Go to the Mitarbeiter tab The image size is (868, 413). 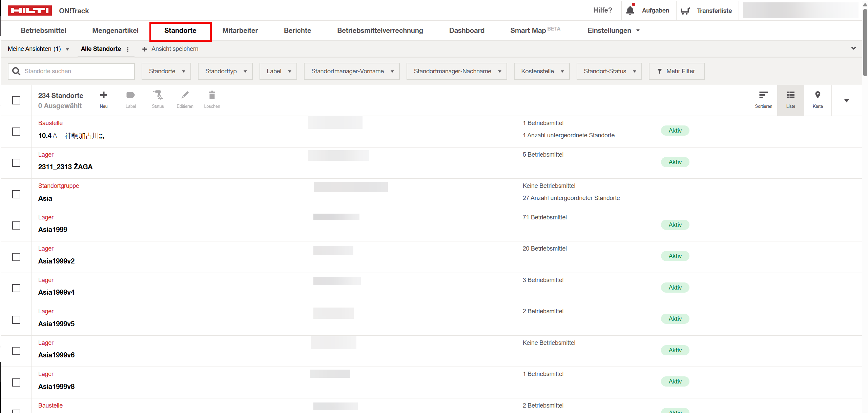click(240, 31)
